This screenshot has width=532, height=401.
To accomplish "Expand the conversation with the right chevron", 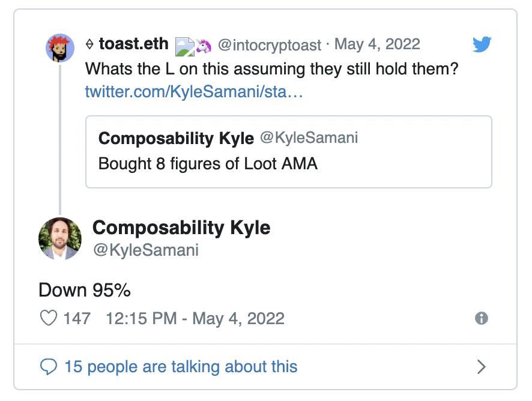I will click(x=481, y=367).
